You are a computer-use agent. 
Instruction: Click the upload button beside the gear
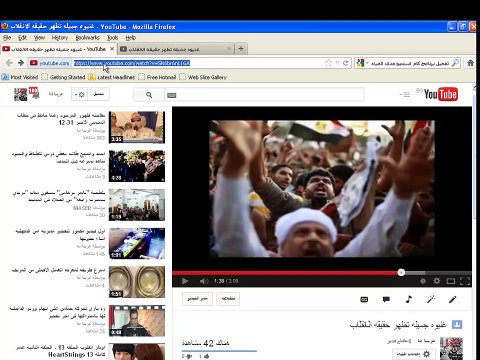[98, 94]
